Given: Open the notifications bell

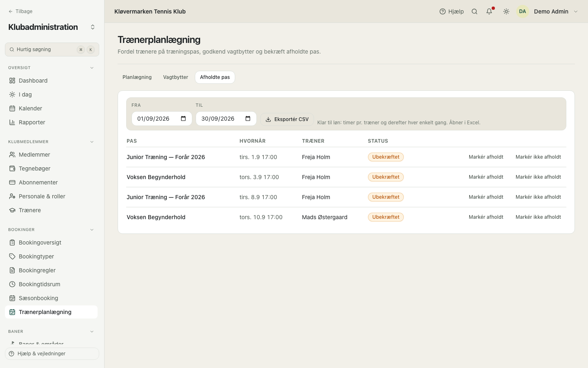Looking at the screenshot, I should 489,11.
